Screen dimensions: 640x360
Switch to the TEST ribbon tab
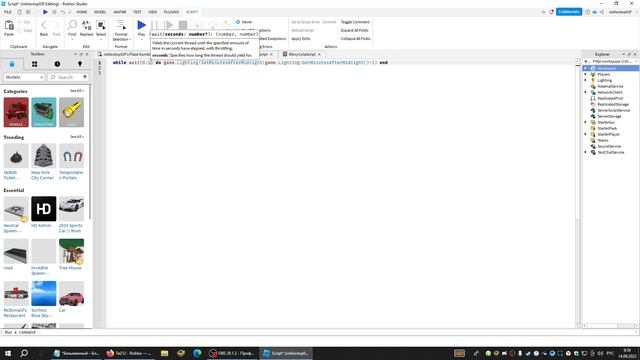137,12
